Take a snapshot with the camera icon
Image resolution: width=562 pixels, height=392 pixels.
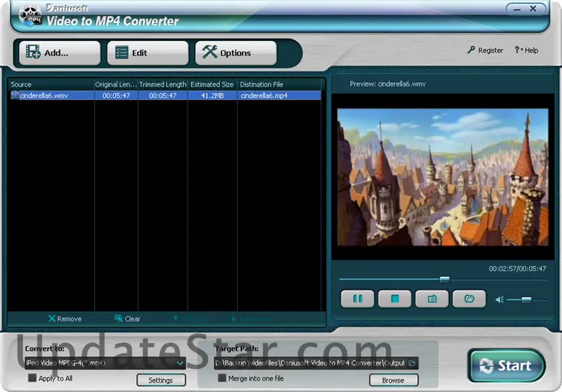point(432,298)
